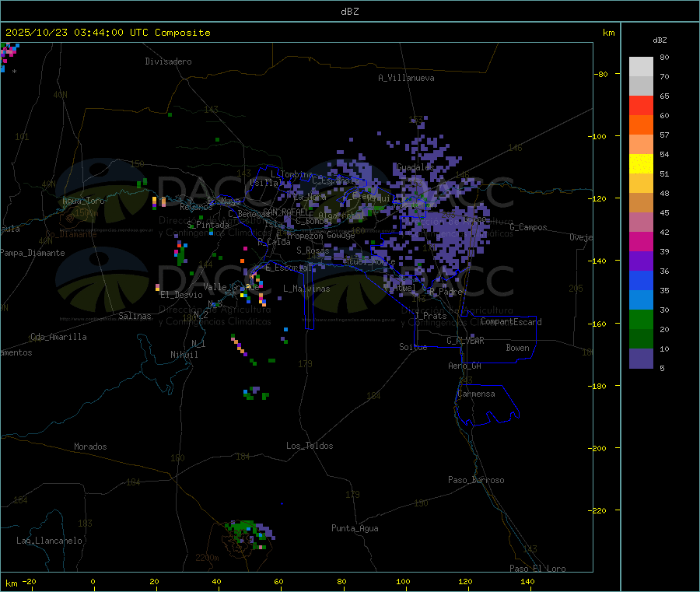Click the G_Campos location label
Viewport: 700px width, 592px height.
click(x=528, y=227)
